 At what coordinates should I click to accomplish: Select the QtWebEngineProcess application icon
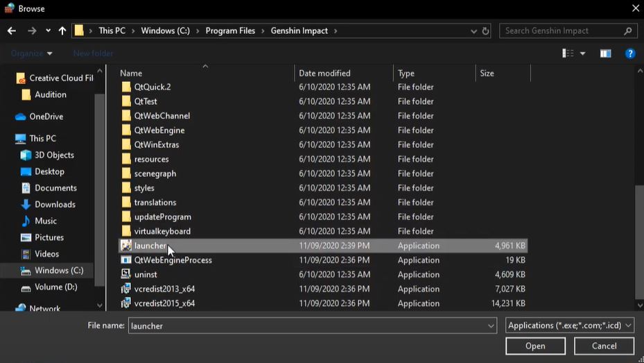click(x=126, y=260)
